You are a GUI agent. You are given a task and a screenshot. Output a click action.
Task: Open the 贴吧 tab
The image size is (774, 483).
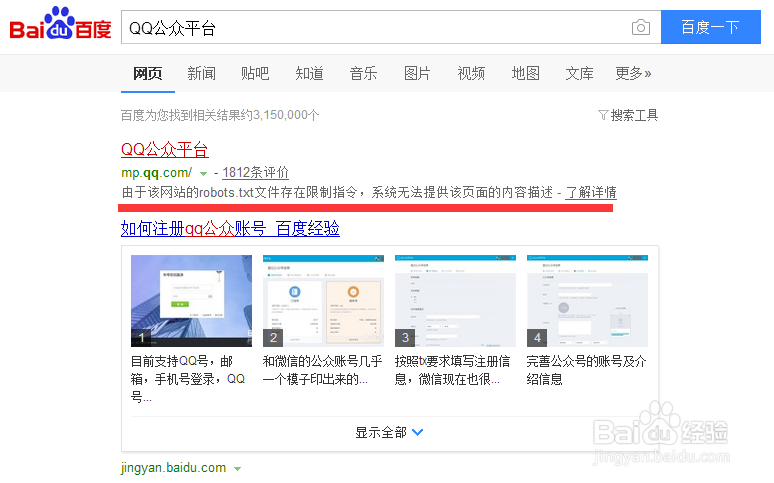click(x=255, y=74)
